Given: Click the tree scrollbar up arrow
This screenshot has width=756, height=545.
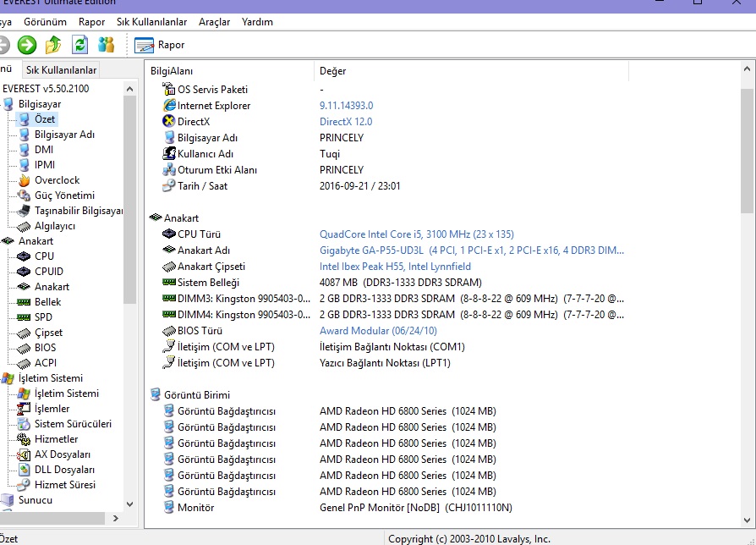Looking at the screenshot, I should point(129,89).
